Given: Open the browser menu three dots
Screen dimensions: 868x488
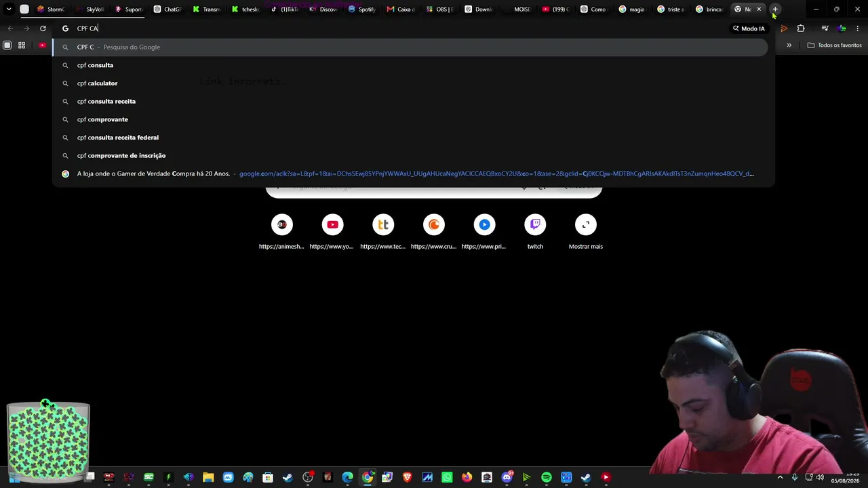Looking at the screenshot, I should coord(858,28).
